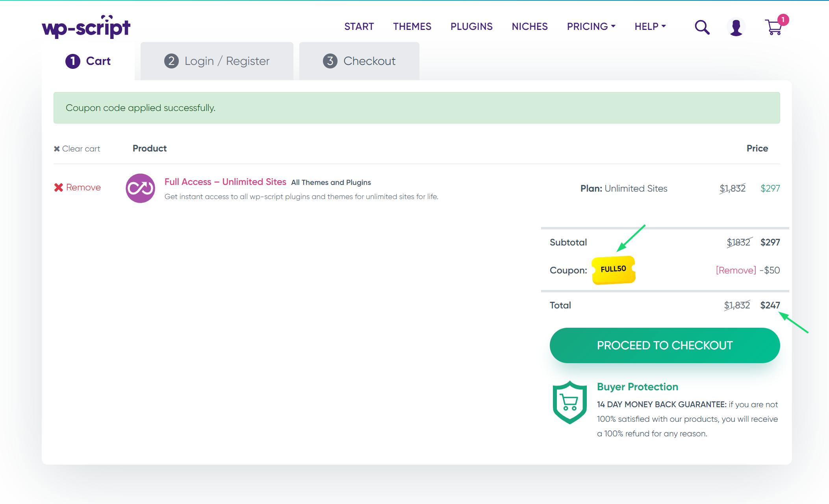Viewport: 829px width, 504px height.
Task: Click the '14 DAY MONEY BACK GUARANTEE' text
Action: (662, 404)
